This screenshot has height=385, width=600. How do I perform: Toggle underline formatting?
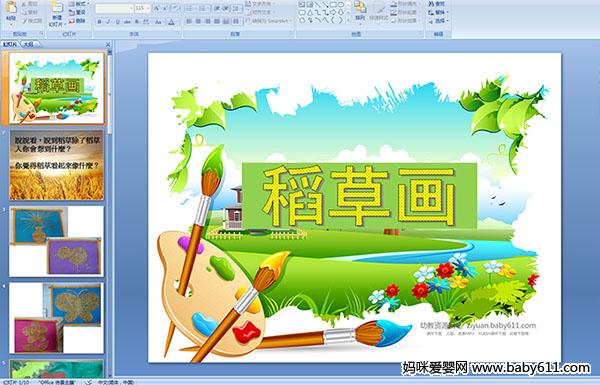coord(117,22)
